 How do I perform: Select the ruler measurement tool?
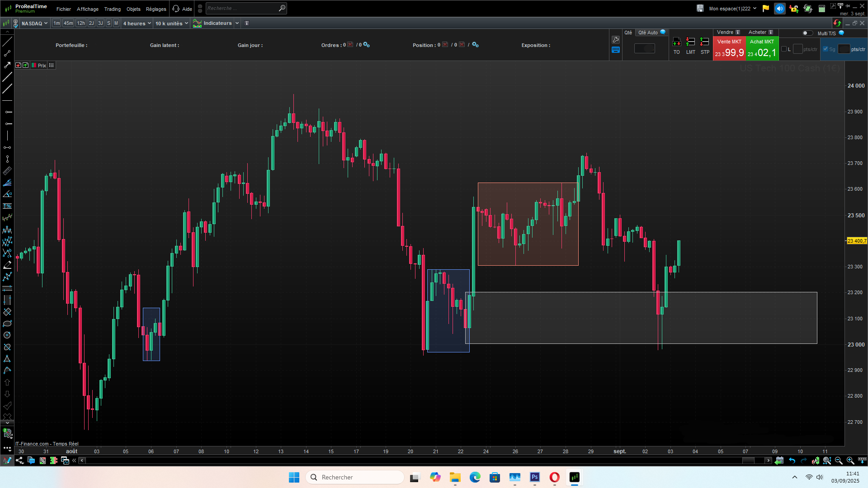[7, 171]
